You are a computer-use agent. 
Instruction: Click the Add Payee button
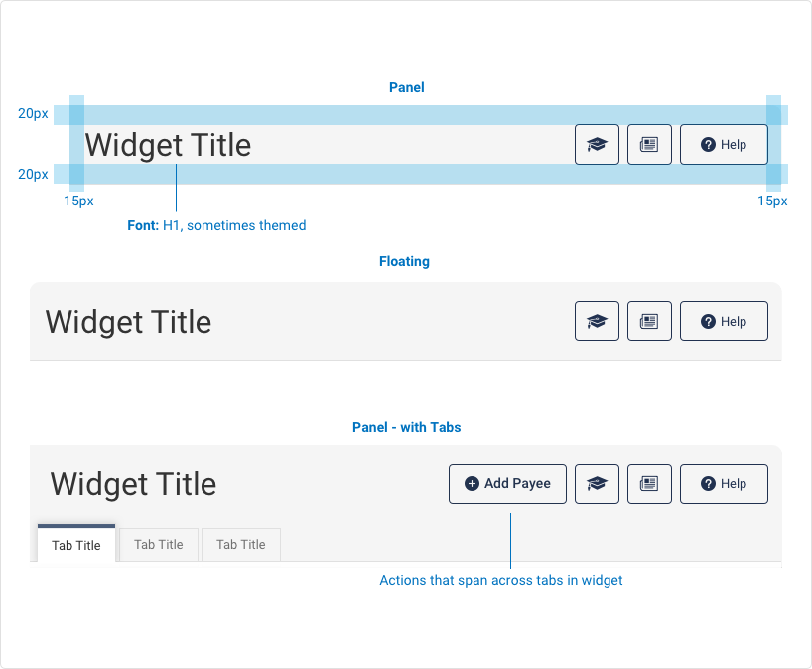pos(507,483)
